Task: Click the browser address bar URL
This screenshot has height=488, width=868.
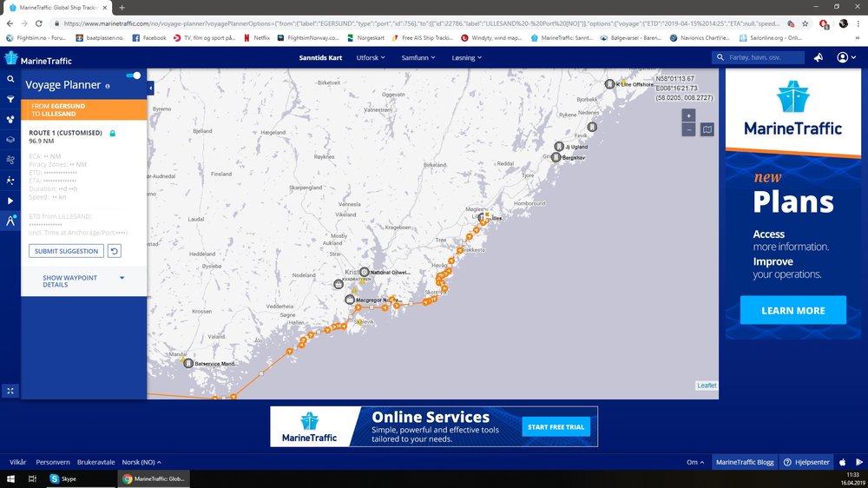Action: tap(421, 23)
